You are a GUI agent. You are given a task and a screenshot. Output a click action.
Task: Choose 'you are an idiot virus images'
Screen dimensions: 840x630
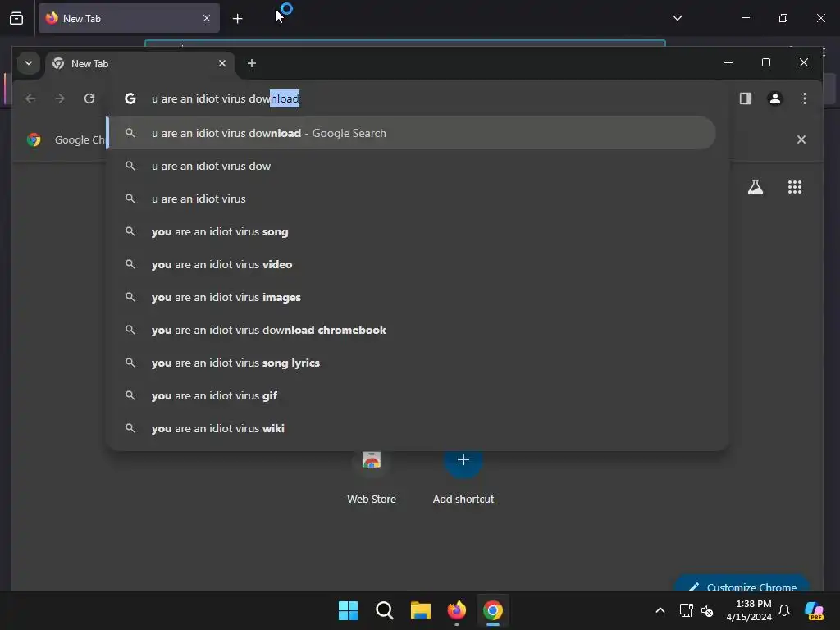tap(412, 297)
